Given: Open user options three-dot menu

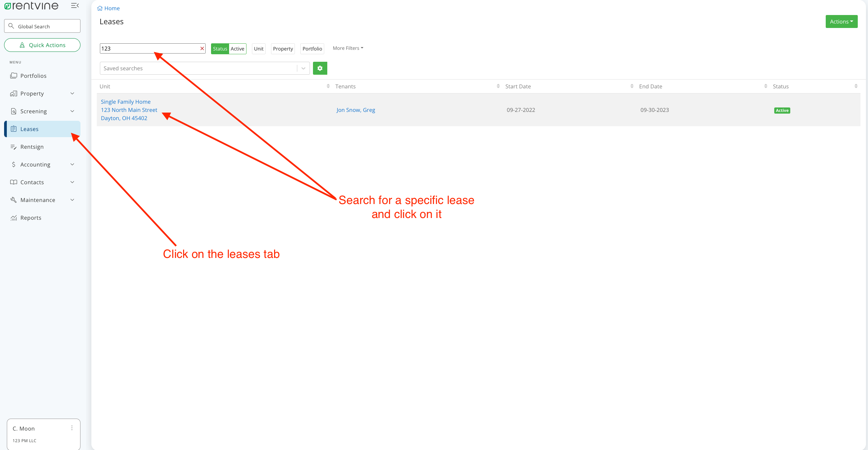Looking at the screenshot, I should point(72,428).
